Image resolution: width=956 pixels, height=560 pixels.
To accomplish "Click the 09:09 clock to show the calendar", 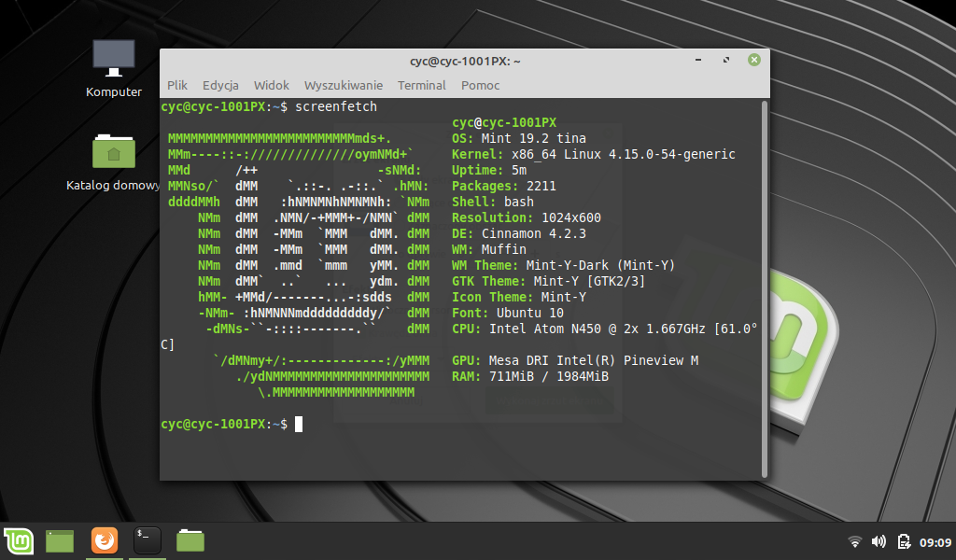I will 935,542.
